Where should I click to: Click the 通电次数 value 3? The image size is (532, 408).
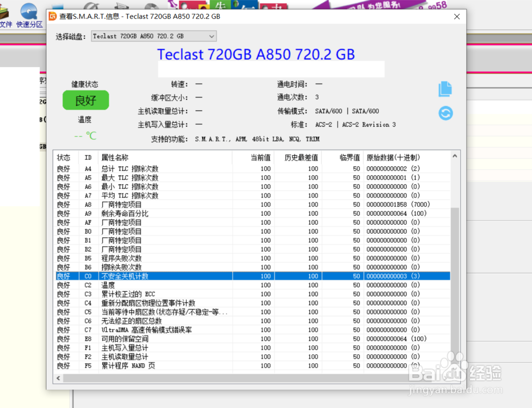(317, 97)
